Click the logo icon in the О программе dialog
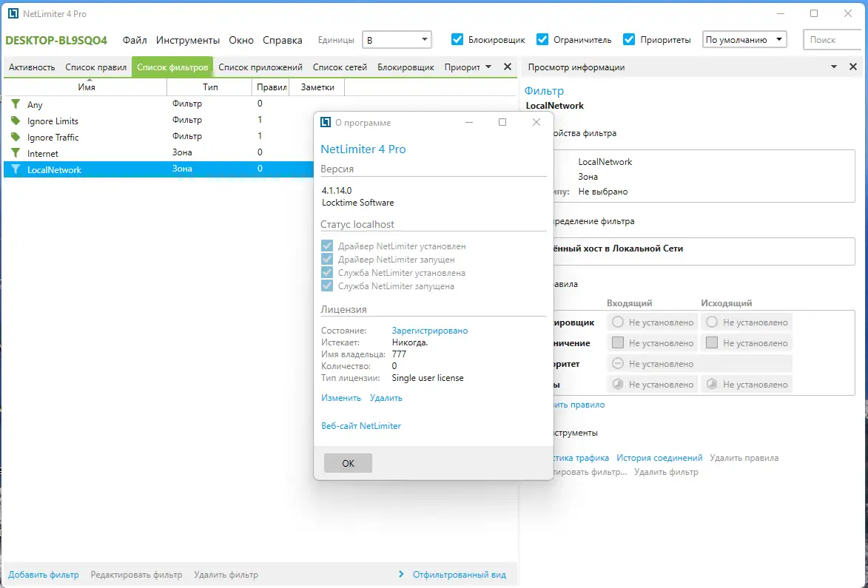Image resolution: width=868 pixels, height=588 pixels. tap(326, 122)
